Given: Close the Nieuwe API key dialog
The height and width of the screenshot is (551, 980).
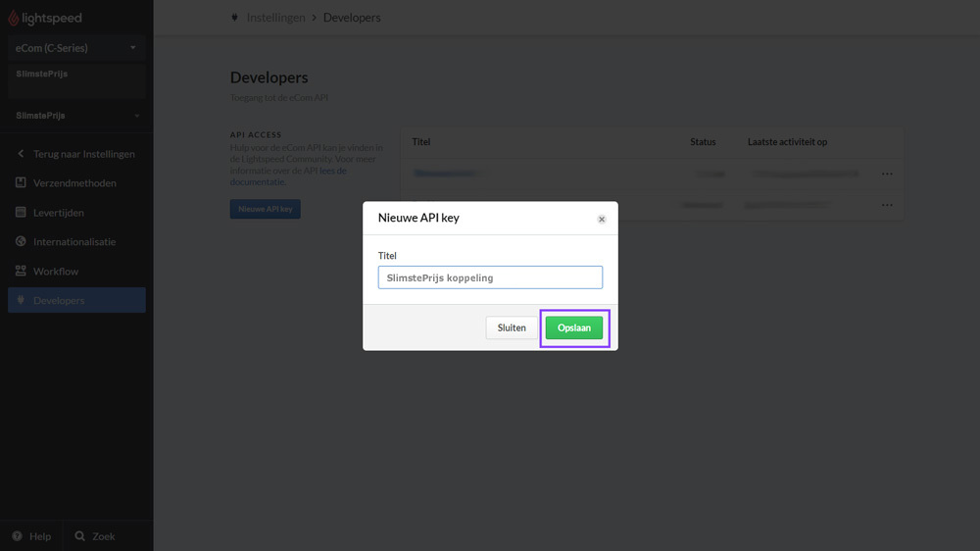Looking at the screenshot, I should (x=602, y=220).
